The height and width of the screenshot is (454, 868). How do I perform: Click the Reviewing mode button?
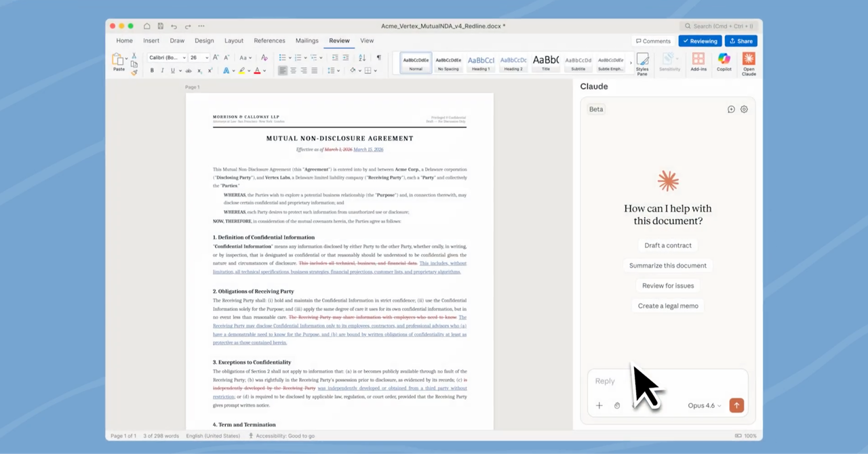click(x=700, y=41)
